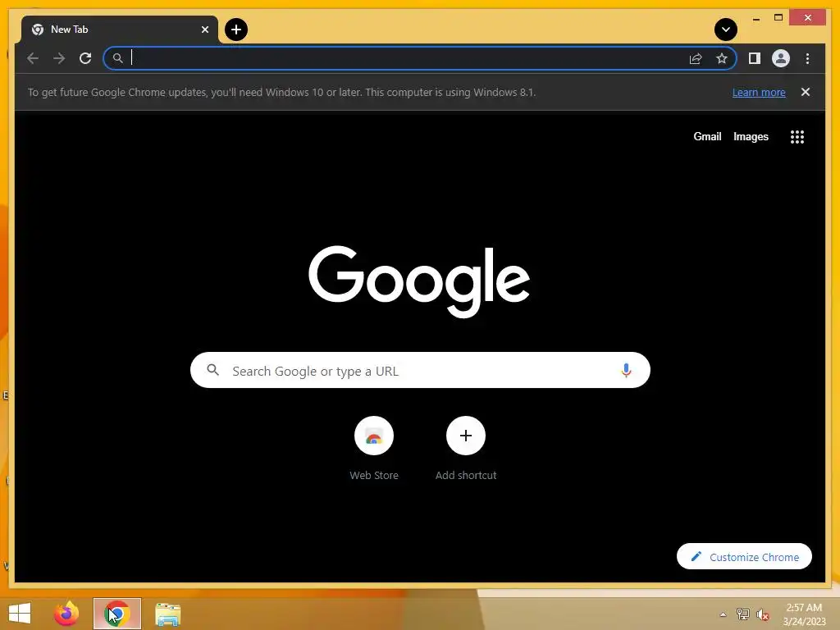This screenshot has width=840, height=630.
Task: Click the magnifier icon in Google search box
Action: point(212,370)
